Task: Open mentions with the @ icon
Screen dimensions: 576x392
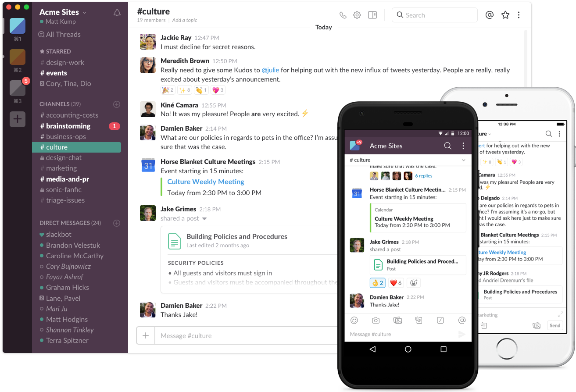Action: [490, 15]
